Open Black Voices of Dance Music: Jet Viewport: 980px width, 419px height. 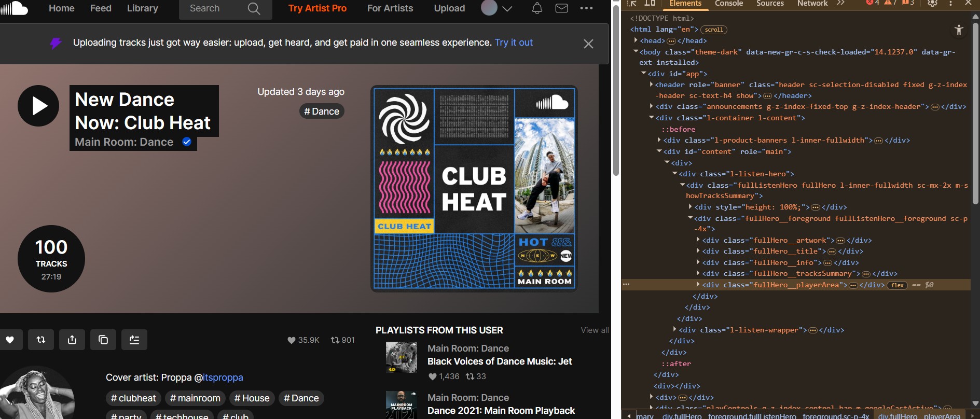coord(500,361)
